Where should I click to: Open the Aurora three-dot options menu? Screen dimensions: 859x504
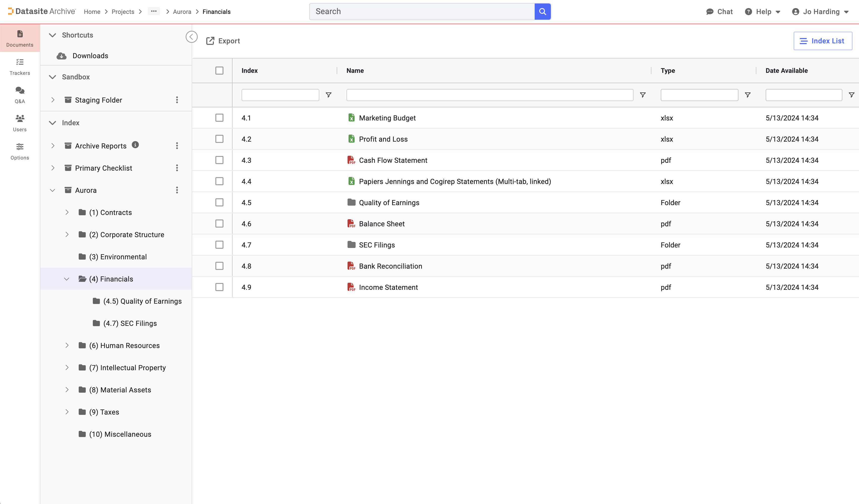point(177,190)
